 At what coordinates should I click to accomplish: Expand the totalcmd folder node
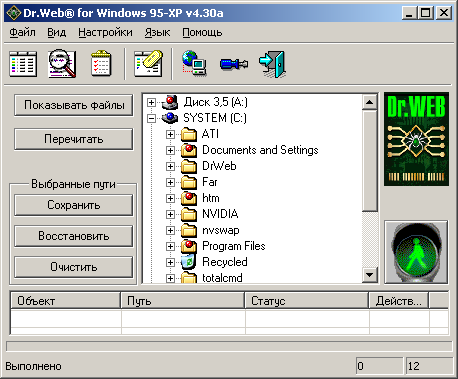coord(170,278)
